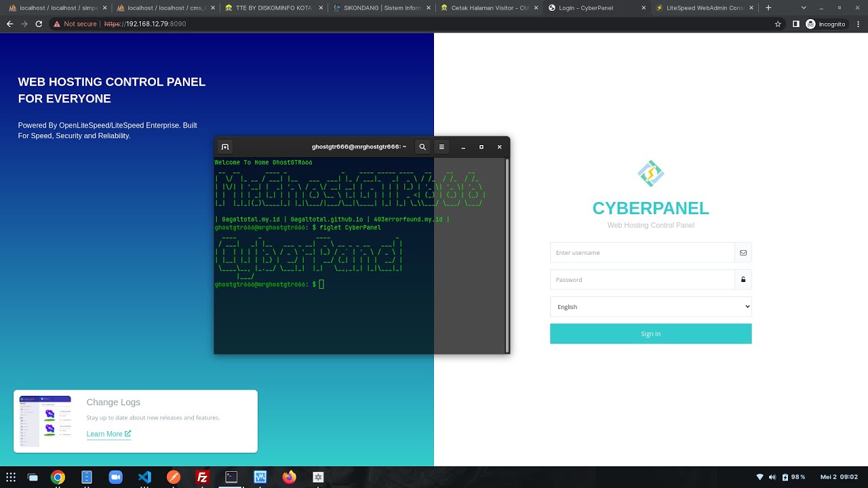Expand the English language dropdown
The image size is (868, 488).
650,306
